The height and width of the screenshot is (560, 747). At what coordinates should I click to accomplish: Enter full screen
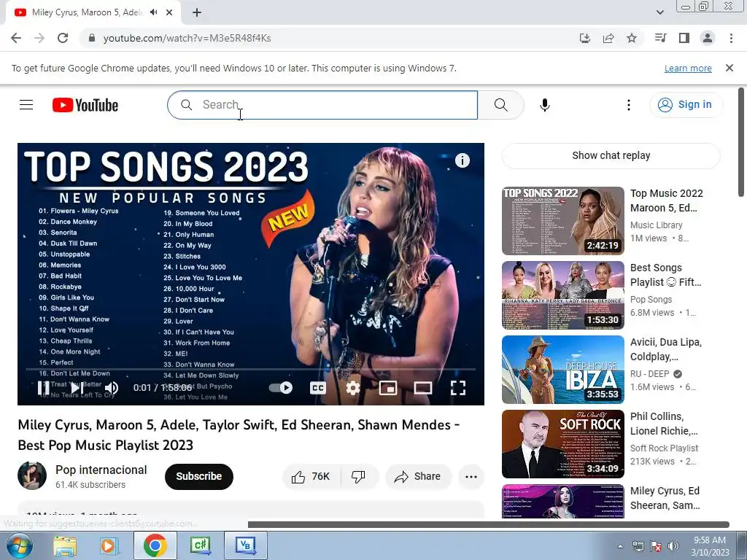click(458, 388)
